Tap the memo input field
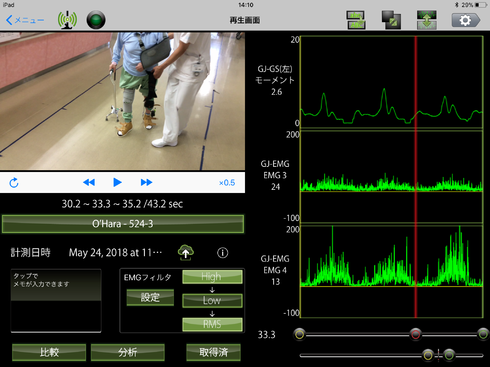The height and width of the screenshot is (367, 490). point(56,300)
